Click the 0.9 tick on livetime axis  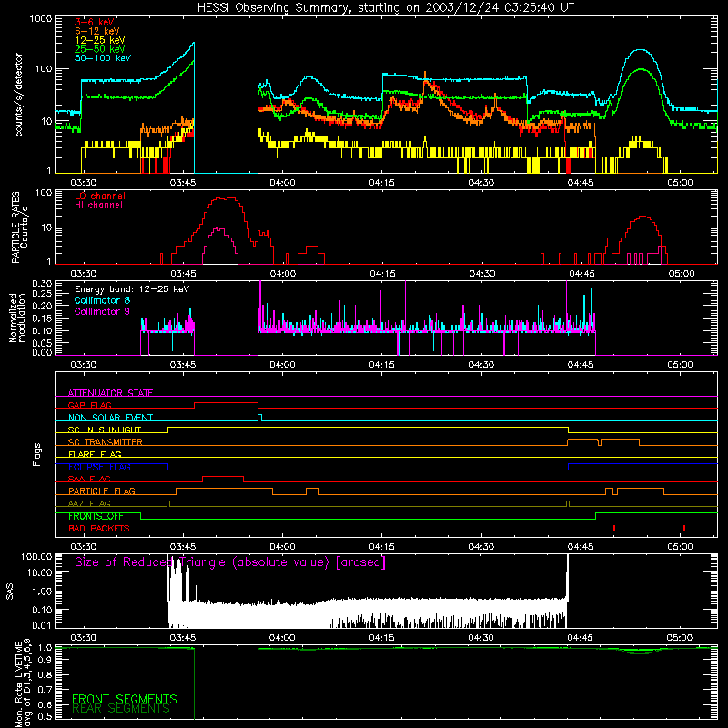45,661
